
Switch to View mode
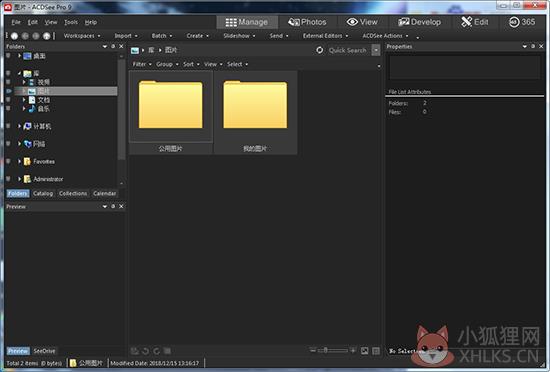[362, 22]
